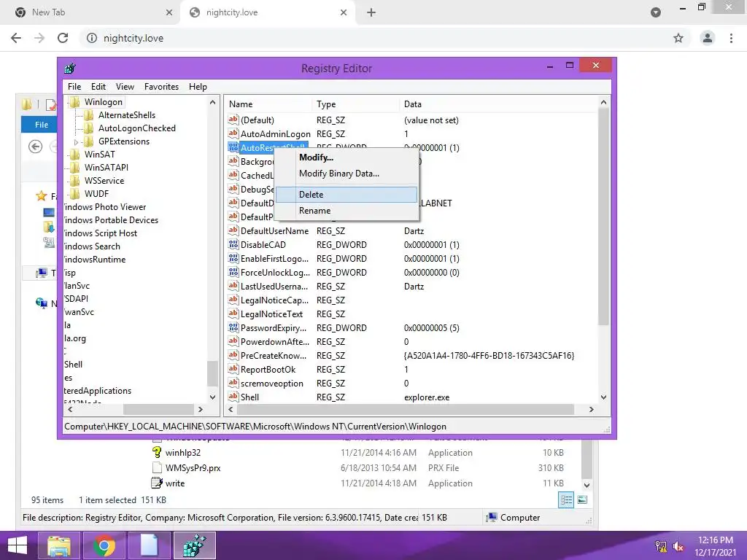Open the Chrome three-dot menu
747x560 pixels.
[731, 38]
